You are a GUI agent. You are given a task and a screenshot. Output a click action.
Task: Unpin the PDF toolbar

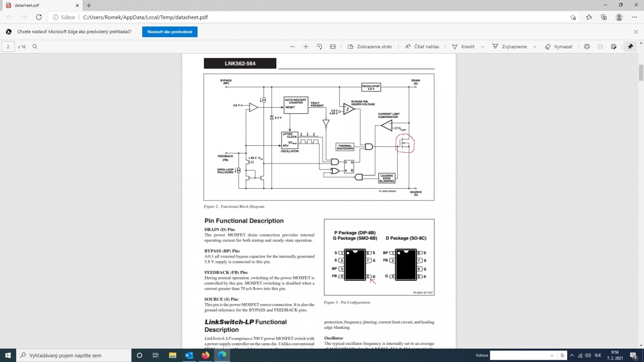coord(630,47)
